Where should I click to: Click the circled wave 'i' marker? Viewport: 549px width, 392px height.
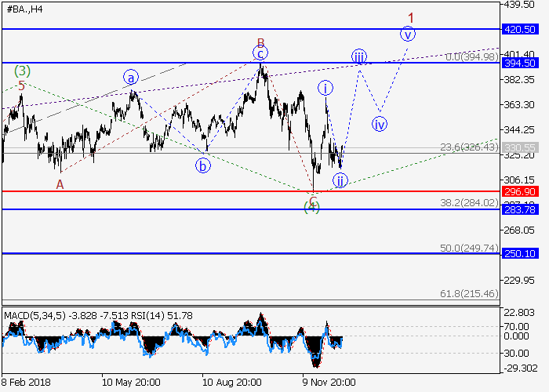coord(325,88)
